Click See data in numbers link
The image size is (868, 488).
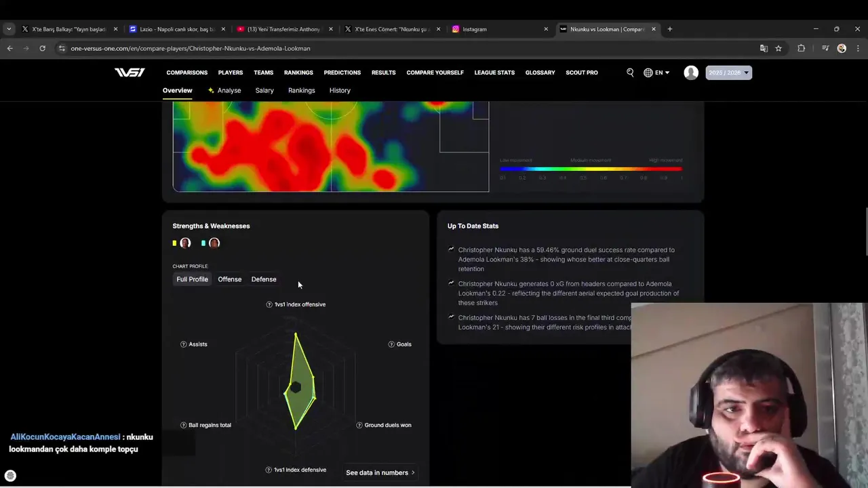pyautogui.click(x=380, y=472)
